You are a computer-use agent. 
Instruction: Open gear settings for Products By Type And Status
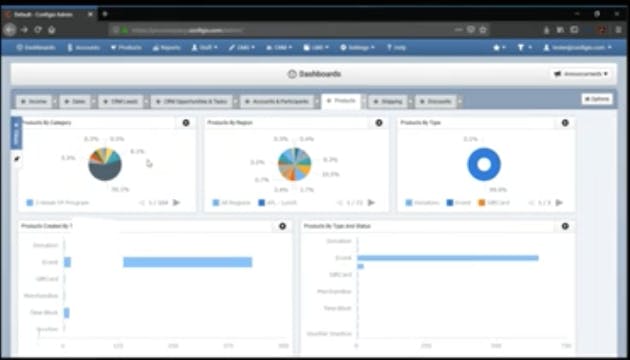tap(565, 226)
